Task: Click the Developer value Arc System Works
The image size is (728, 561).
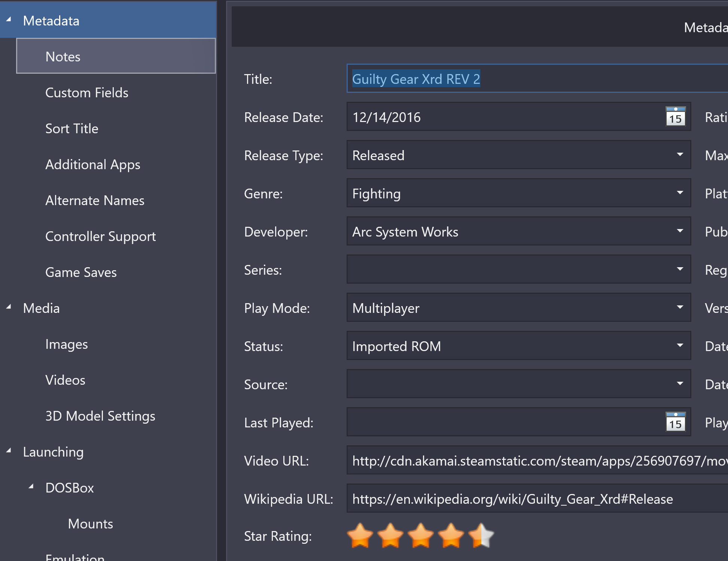Action: [405, 232]
